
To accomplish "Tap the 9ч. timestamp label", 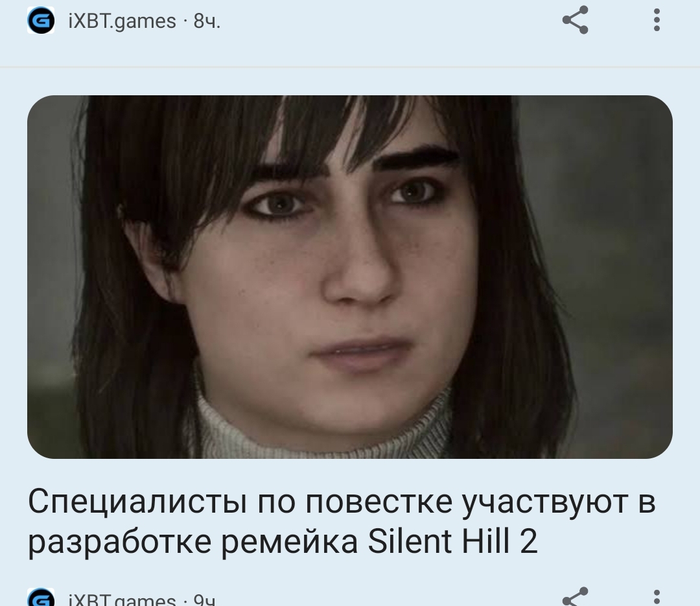I will 204,599.
